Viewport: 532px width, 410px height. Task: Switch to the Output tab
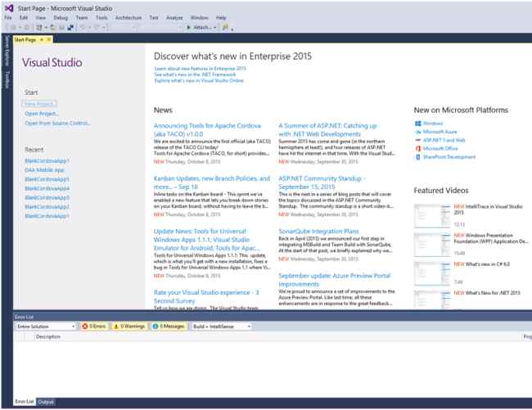pos(46,402)
